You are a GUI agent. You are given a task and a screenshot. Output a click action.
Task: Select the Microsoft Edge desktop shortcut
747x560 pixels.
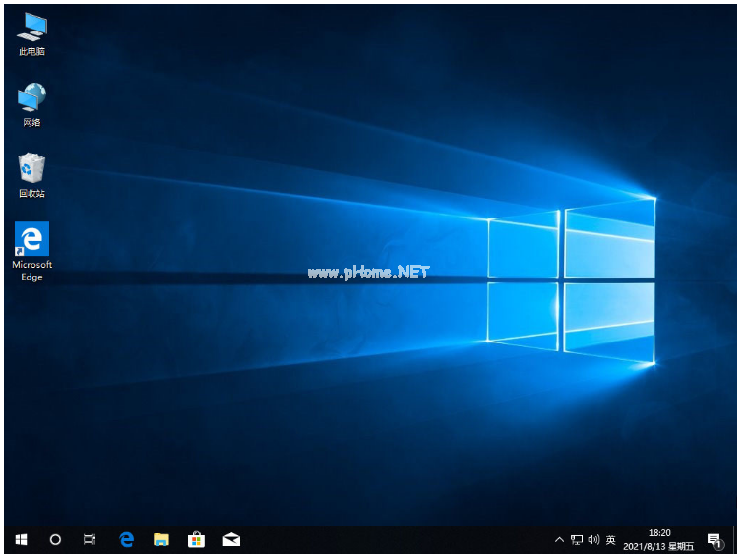[x=31, y=250]
